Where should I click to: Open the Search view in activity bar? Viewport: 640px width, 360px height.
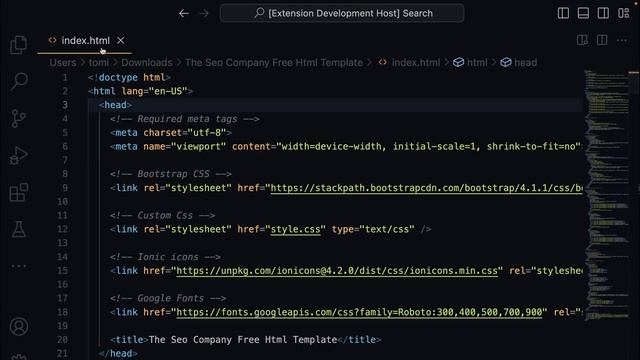pos(19,82)
